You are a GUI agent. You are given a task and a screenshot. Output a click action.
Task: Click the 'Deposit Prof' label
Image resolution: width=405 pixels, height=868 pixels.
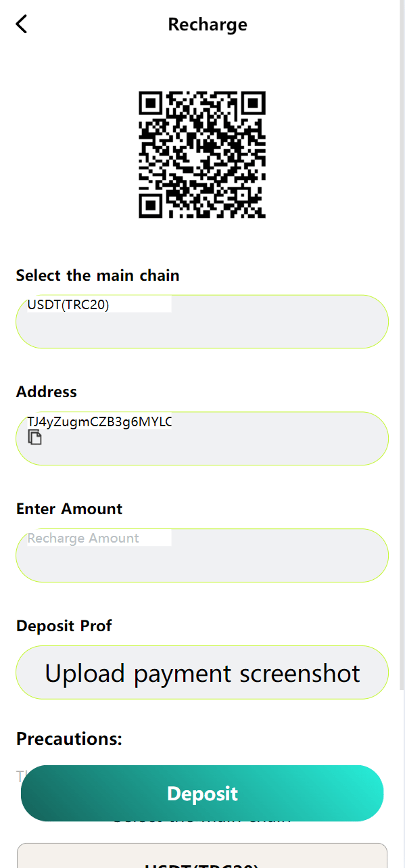pos(64,626)
